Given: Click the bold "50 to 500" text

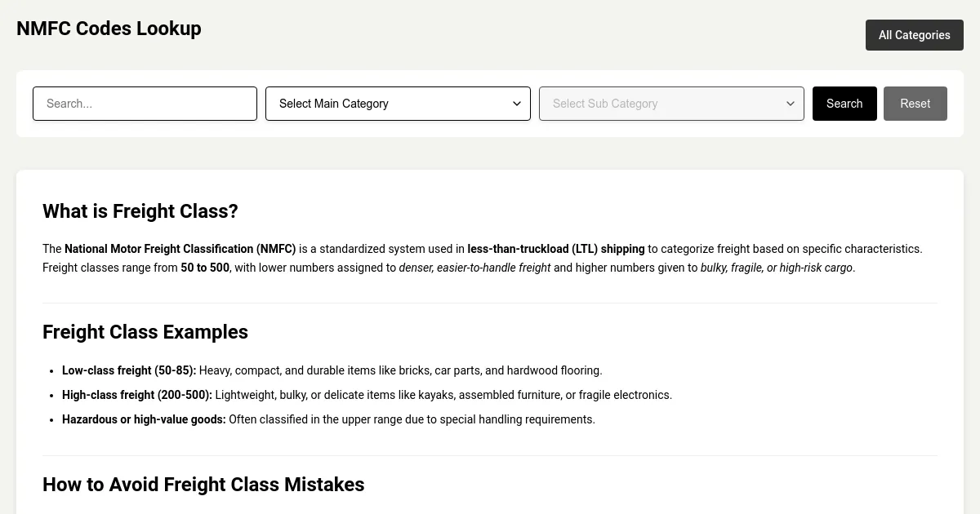Looking at the screenshot, I should pos(205,268).
